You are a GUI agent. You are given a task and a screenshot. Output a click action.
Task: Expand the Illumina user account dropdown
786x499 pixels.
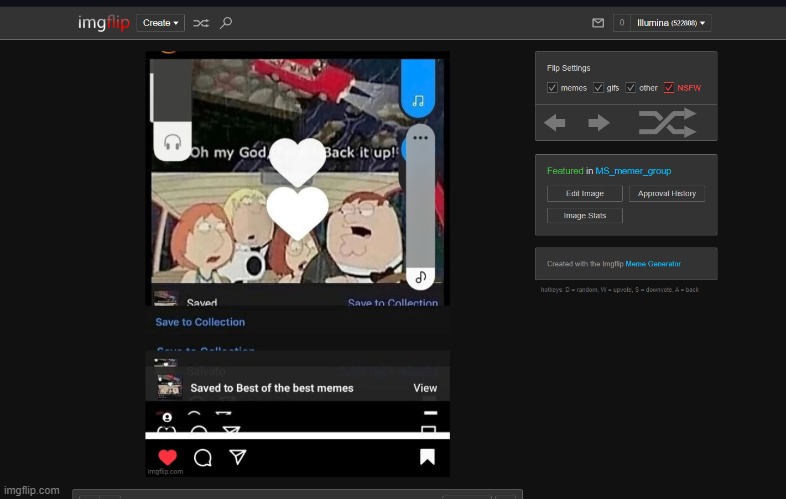672,22
